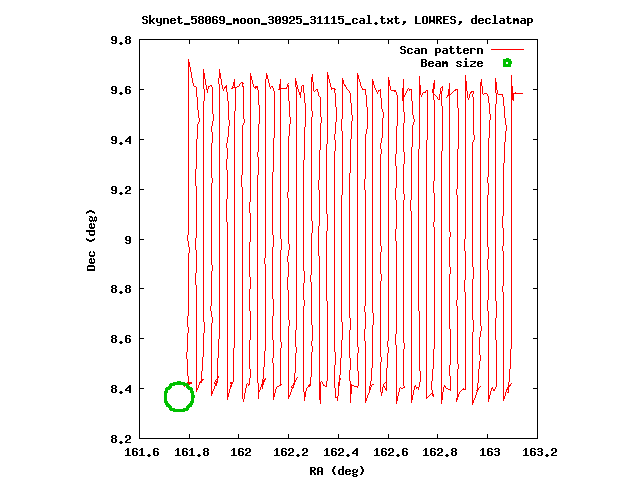This screenshot has width=640, height=480.
Task: Click the x-axis tick label 162.6
Action: tap(391, 452)
